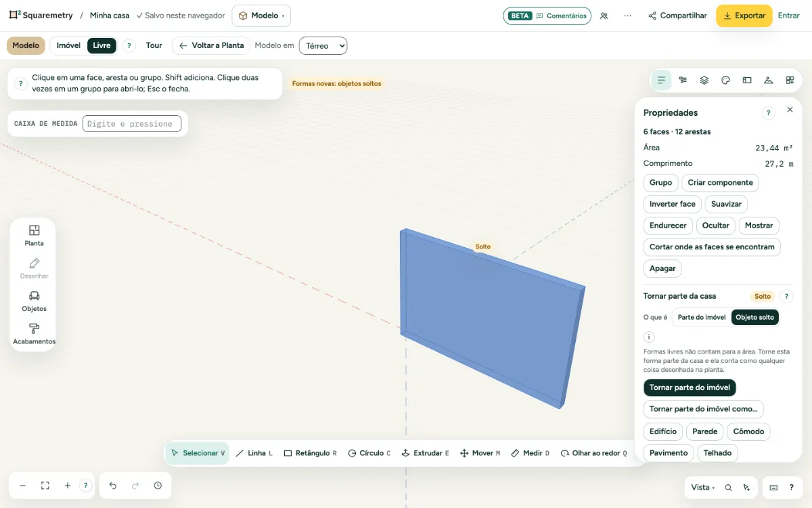Select the Círculo drawing tool
812x508 pixels.
[369, 453]
